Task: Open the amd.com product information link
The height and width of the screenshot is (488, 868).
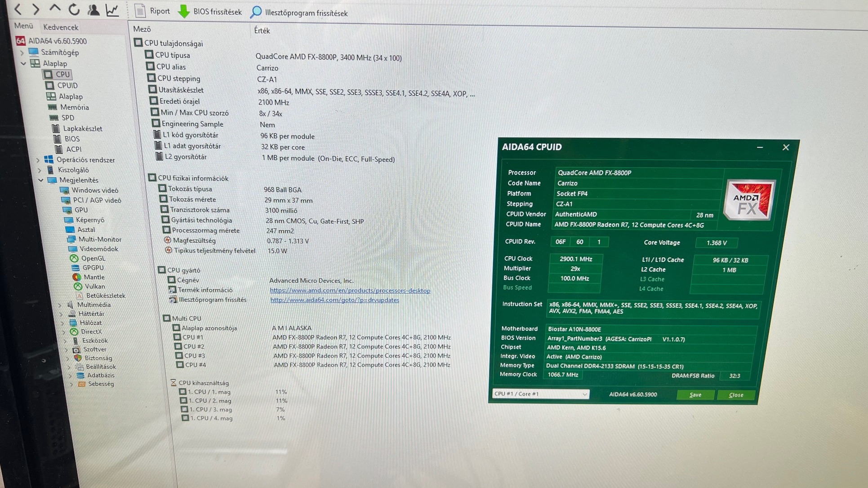Action: pyautogui.click(x=350, y=291)
